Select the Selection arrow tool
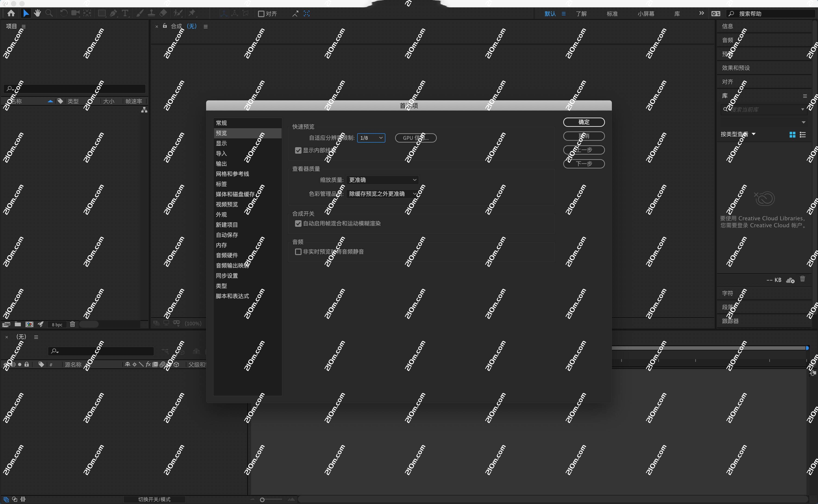The image size is (818, 504). click(26, 13)
